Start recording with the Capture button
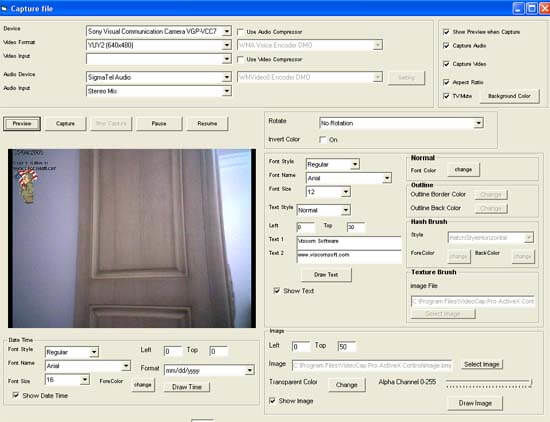This screenshot has height=422, width=550. click(x=65, y=124)
